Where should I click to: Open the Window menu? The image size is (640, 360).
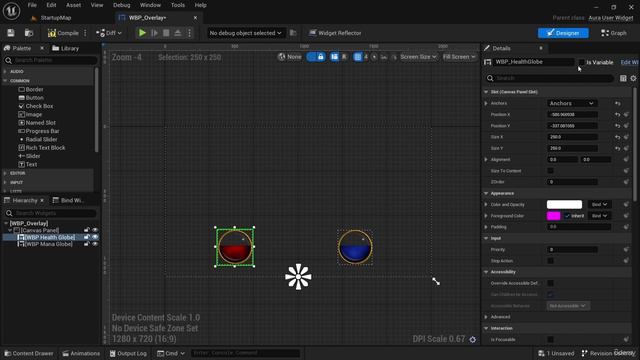point(150,5)
